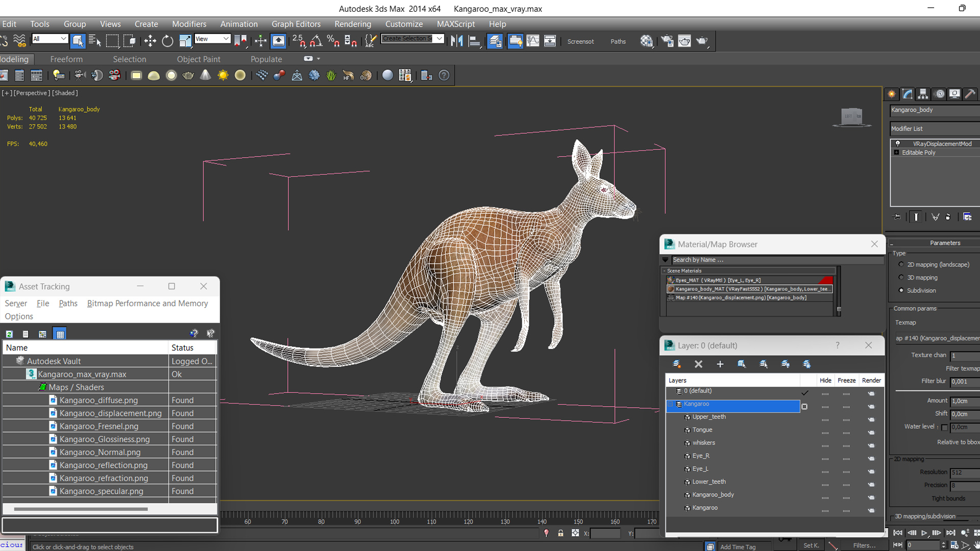Create a cone primitive from toolbar
The image size is (980, 551).
coord(205,76)
